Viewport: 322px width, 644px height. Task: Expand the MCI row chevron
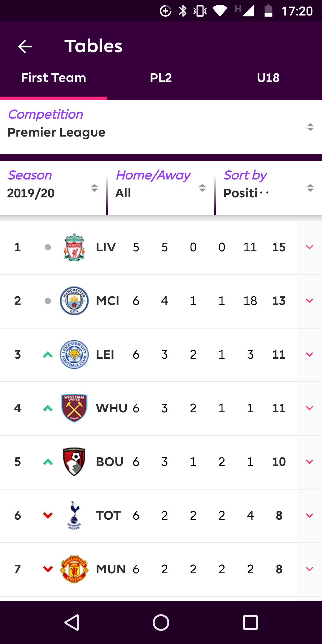tap(309, 301)
